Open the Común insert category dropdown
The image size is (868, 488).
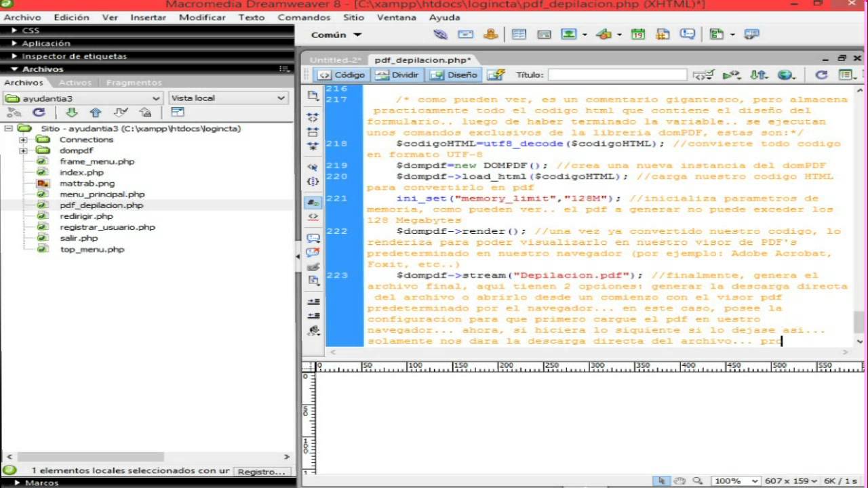[336, 35]
